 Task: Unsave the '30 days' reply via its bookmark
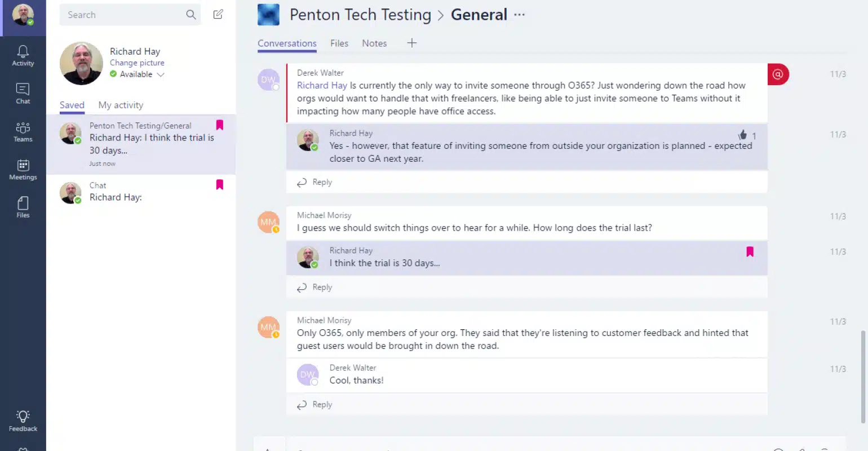tap(750, 251)
